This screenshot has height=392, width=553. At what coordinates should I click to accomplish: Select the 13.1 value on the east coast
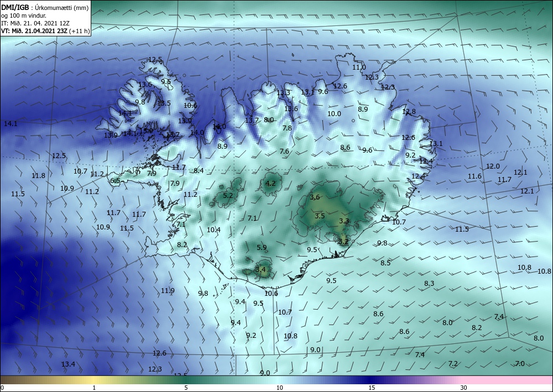click(436, 143)
